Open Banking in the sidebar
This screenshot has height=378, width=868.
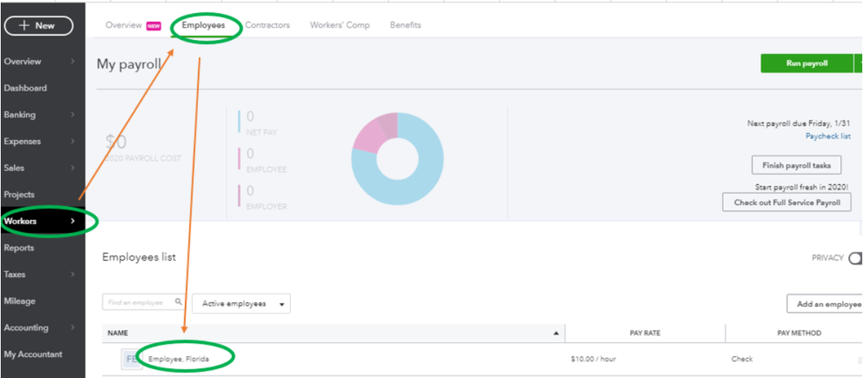click(x=19, y=115)
